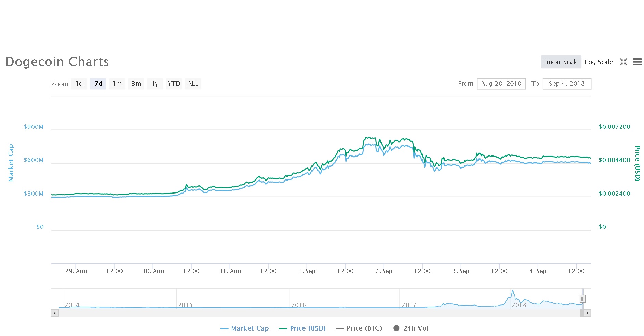Toggle Price (USD) series in legend
Viewport: 644px width, 336px height.
click(302, 328)
